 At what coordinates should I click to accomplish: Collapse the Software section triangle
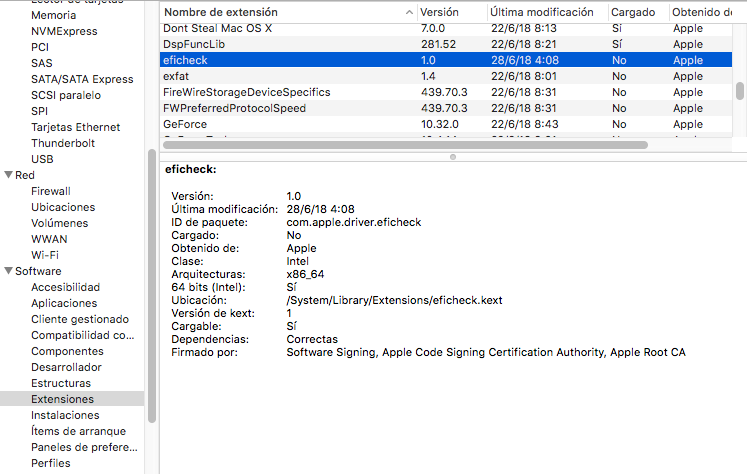tap(8, 271)
